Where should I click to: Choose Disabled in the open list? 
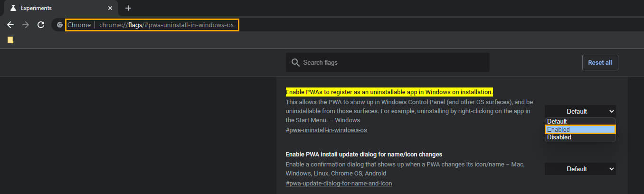(x=580, y=137)
